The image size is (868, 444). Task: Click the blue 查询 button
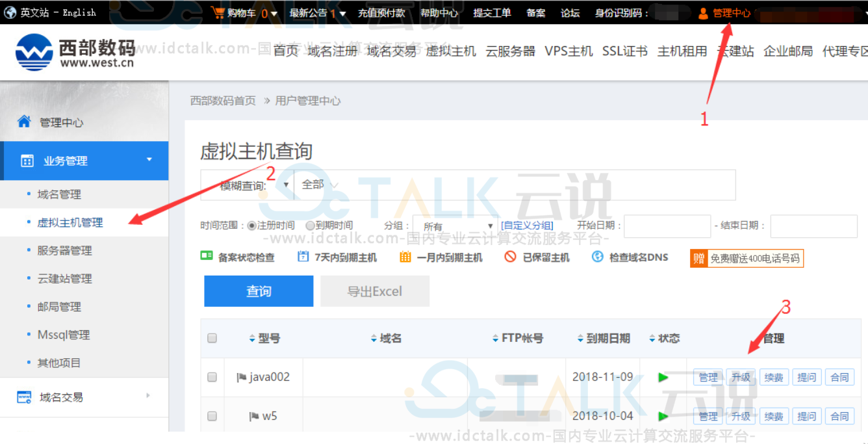coord(259,291)
